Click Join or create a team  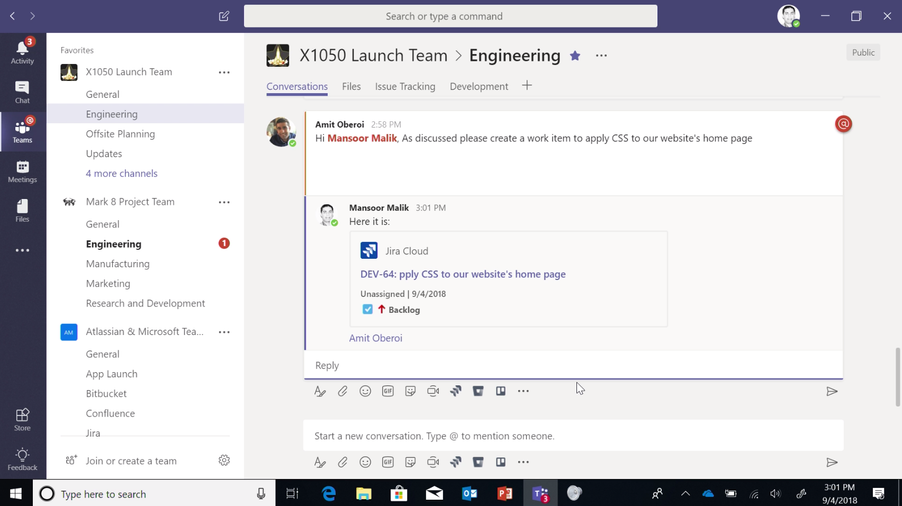click(x=131, y=461)
